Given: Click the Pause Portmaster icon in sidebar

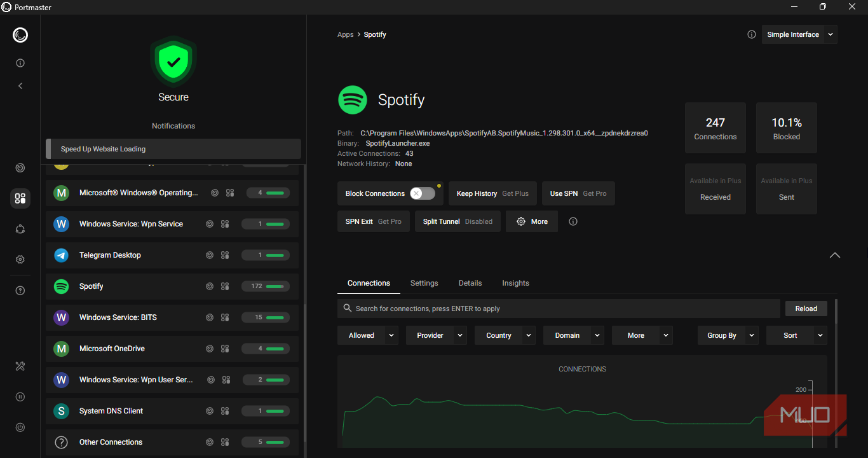Looking at the screenshot, I should (x=20, y=397).
